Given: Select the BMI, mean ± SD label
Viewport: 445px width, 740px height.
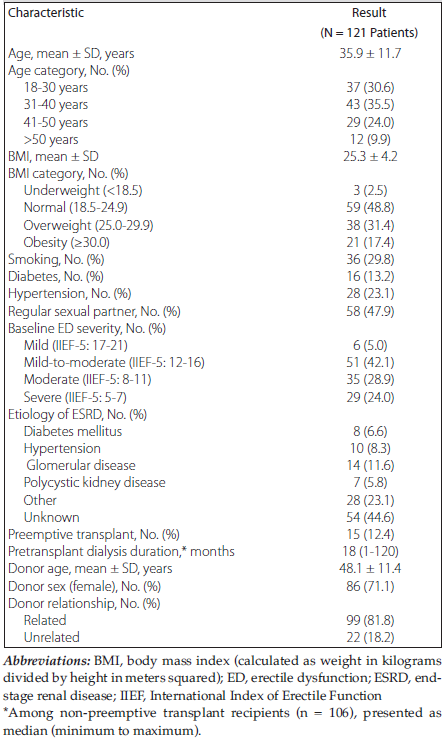Looking at the screenshot, I should coord(53,156).
